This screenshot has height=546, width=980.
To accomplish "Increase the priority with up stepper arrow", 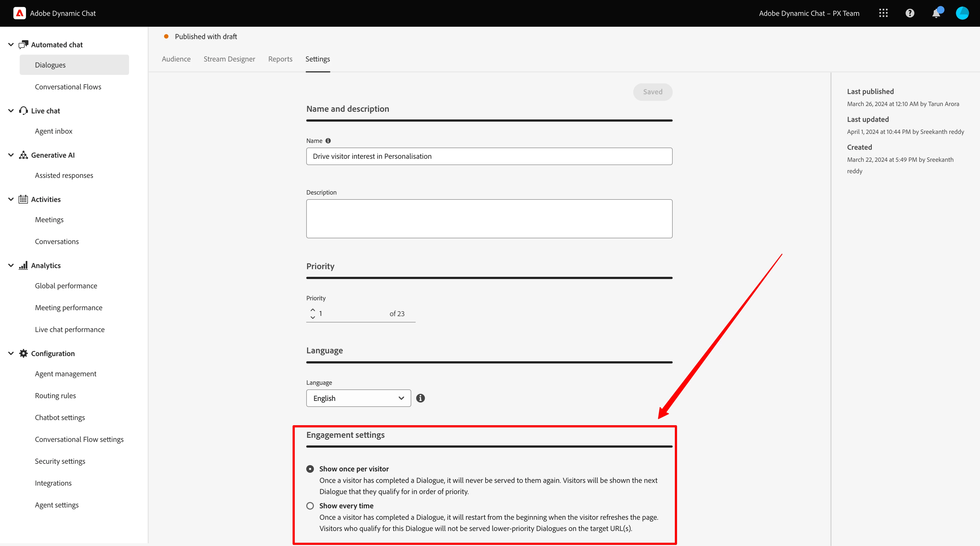I will (x=313, y=310).
